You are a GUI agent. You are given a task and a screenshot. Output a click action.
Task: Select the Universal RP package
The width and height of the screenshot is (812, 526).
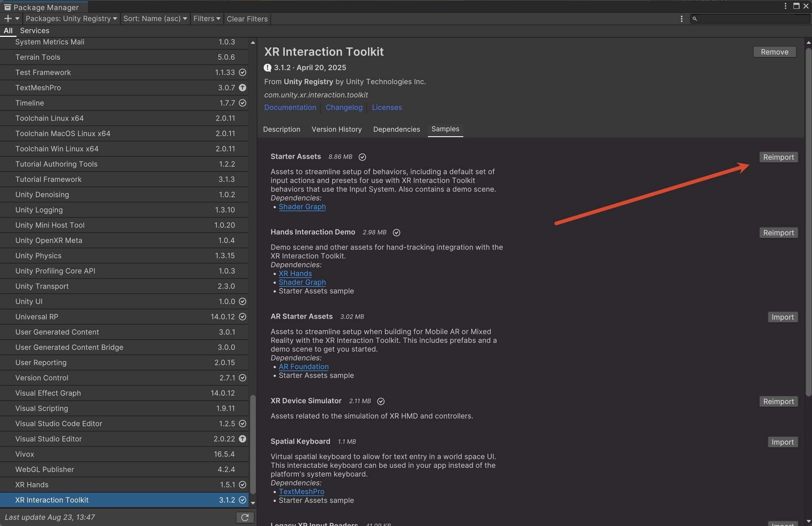pos(124,317)
